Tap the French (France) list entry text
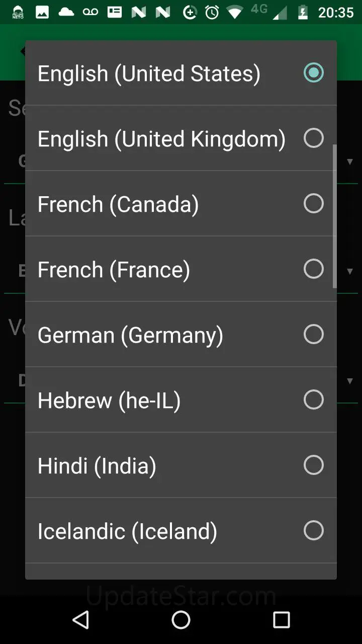Screen dimensions: 362x644 point(114,269)
